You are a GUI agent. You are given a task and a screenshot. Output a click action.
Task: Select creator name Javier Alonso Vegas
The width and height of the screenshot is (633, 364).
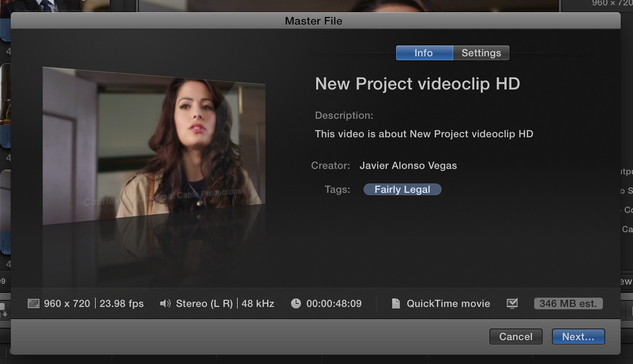[408, 166]
